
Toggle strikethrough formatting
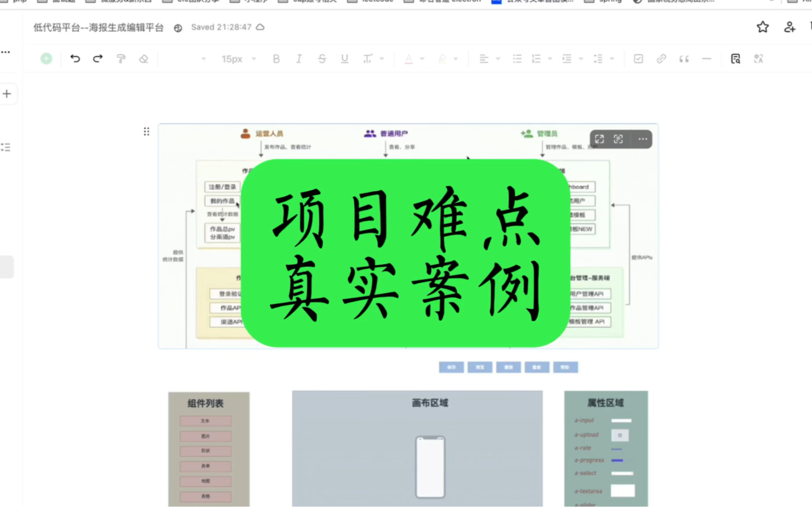(322, 59)
